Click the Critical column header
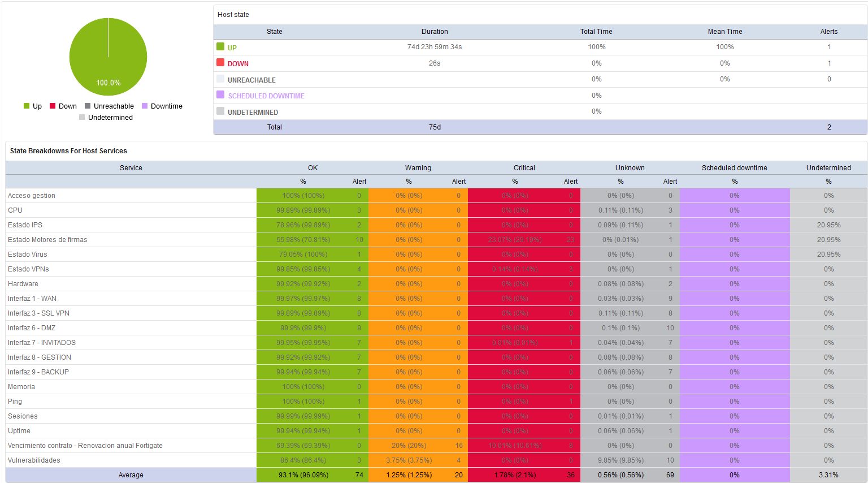Viewport: 868px width, 483px height. [524, 168]
